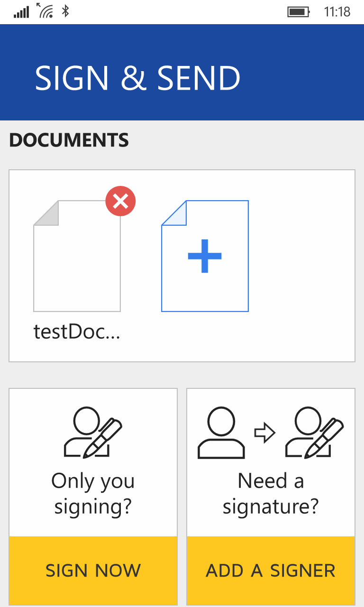Click the blue plus sign to add document

point(205,256)
